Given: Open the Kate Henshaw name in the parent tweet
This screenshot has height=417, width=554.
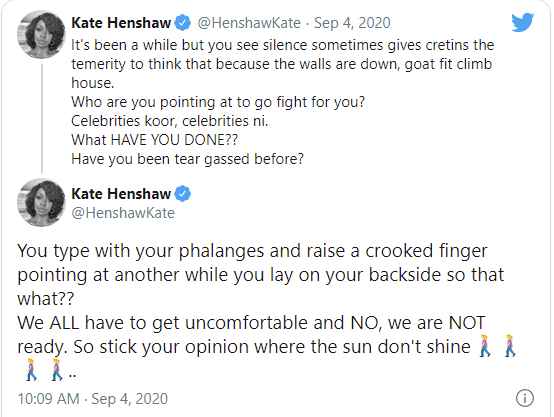Looking at the screenshot, I should [121, 23].
